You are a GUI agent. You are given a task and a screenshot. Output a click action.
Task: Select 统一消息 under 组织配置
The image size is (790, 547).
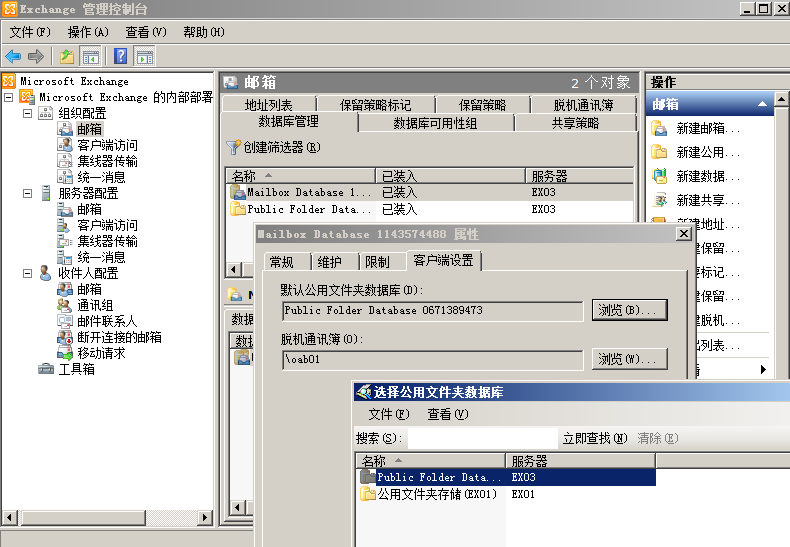[101, 177]
